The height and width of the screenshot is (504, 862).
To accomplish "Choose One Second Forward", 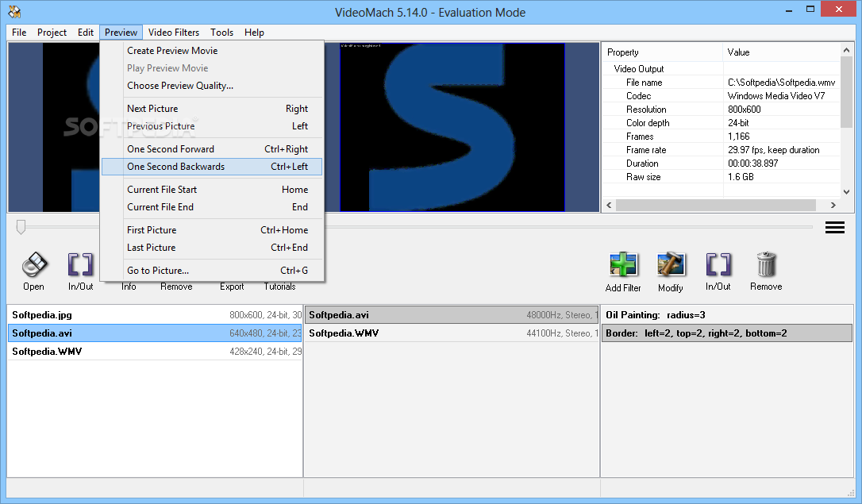I will click(212, 149).
